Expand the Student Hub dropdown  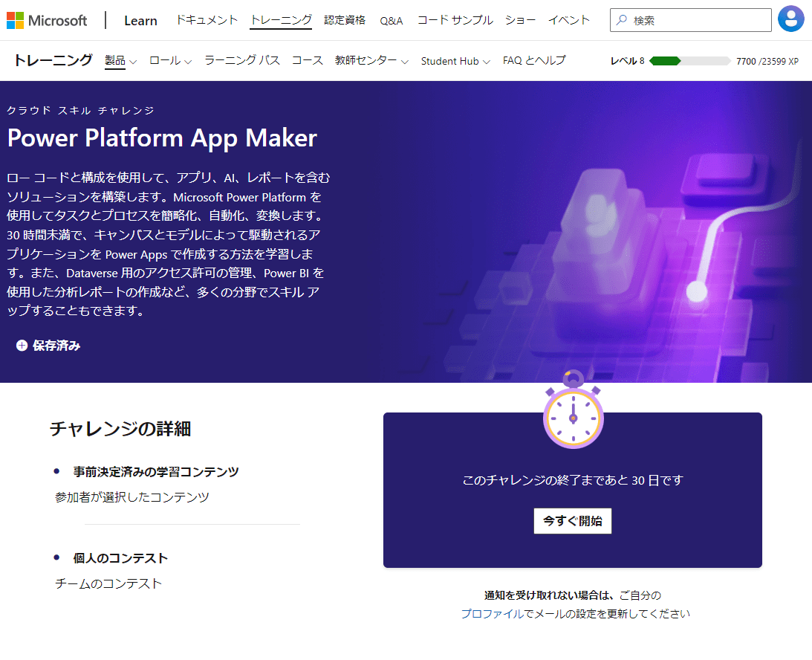pyautogui.click(x=455, y=61)
